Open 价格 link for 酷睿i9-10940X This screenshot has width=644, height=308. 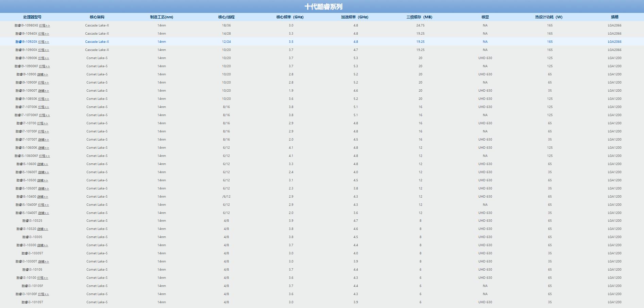tap(44, 33)
